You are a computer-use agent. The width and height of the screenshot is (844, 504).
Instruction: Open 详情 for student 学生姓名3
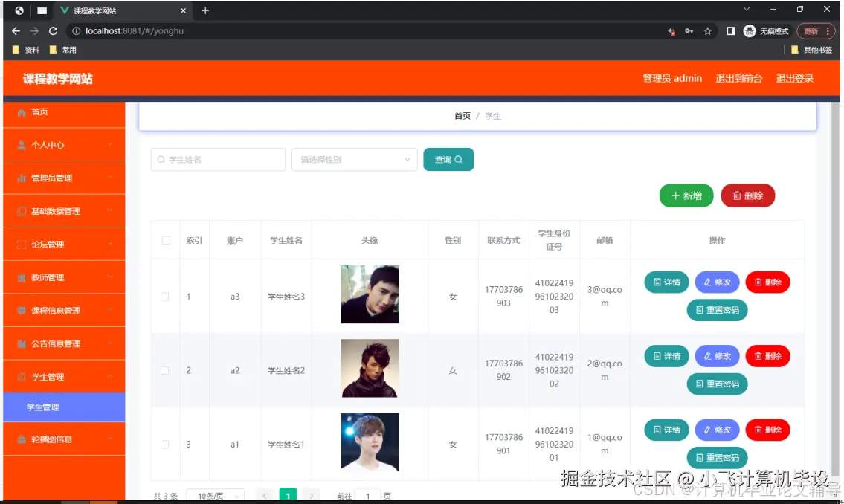click(666, 282)
